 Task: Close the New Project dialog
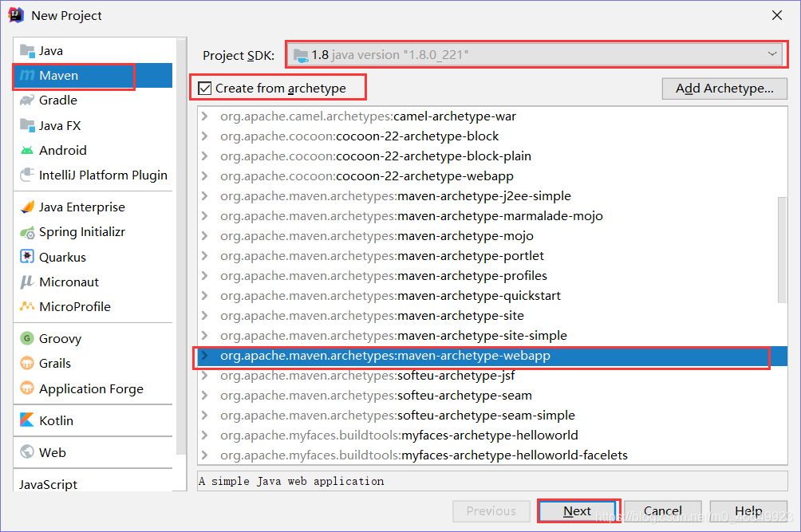tap(777, 15)
